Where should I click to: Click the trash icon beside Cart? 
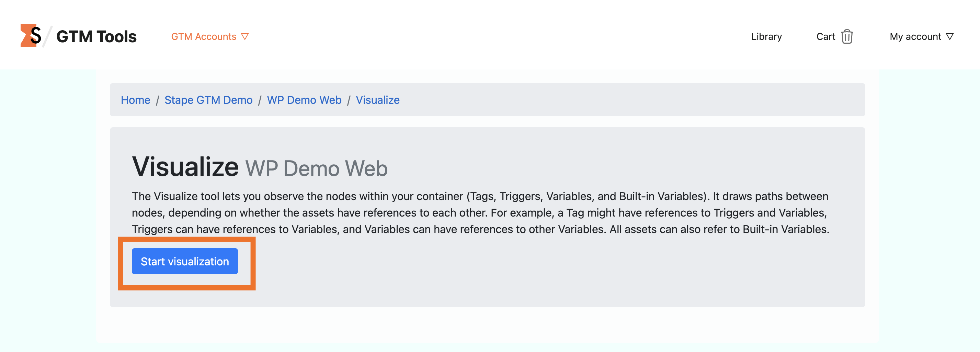coord(846,36)
